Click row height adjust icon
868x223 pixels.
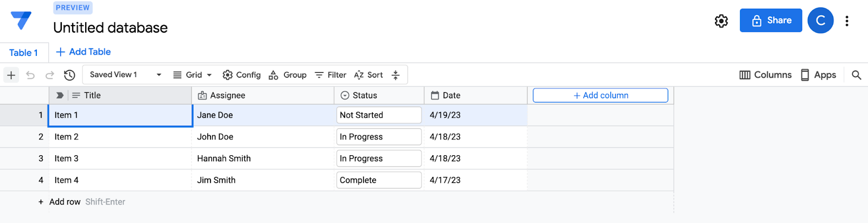(395, 75)
